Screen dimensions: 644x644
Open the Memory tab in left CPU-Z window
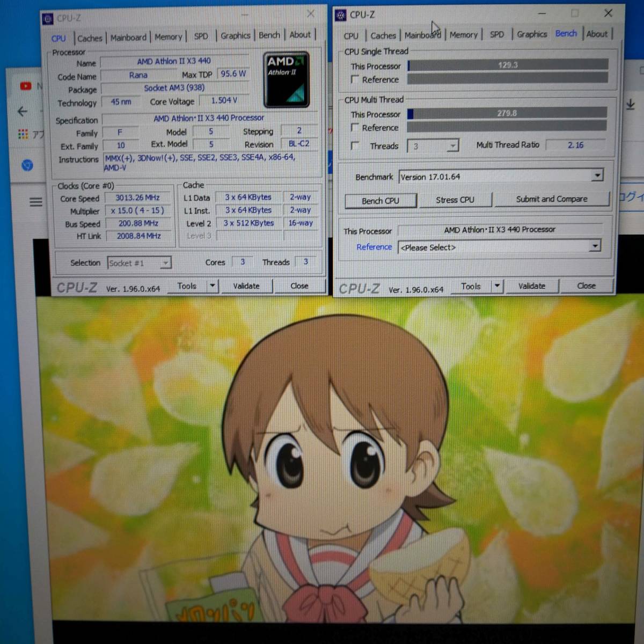coord(169,37)
